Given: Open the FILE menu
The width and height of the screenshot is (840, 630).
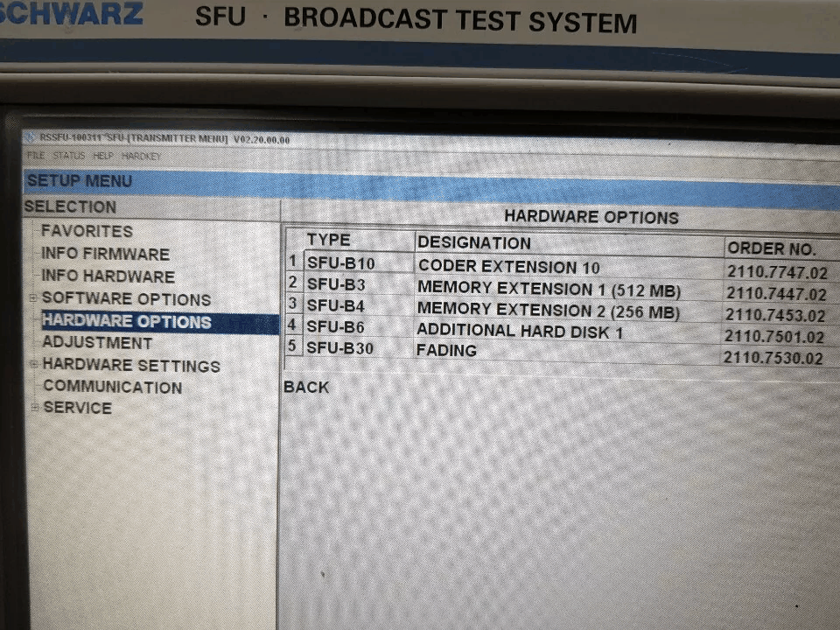Looking at the screenshot, I should [35, 156].
